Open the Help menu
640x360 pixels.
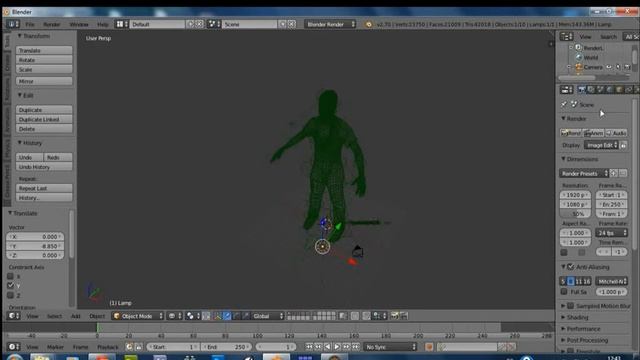[102, 24]
